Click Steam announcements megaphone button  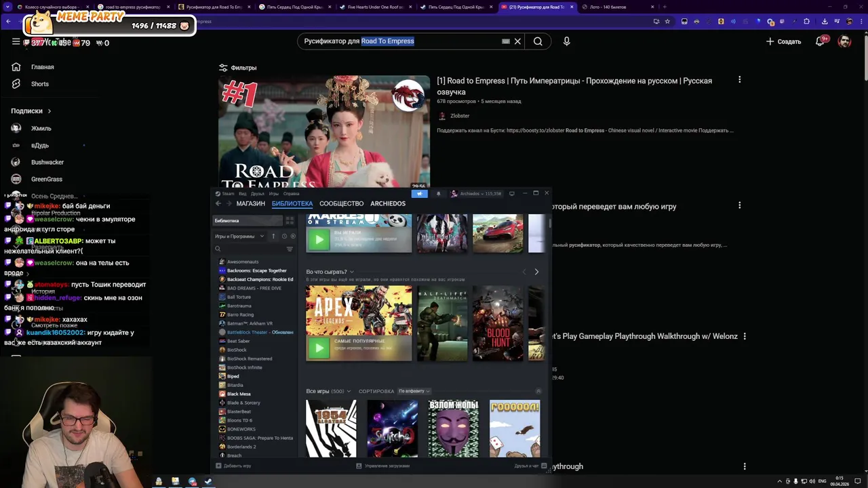[x=420, y=194]
